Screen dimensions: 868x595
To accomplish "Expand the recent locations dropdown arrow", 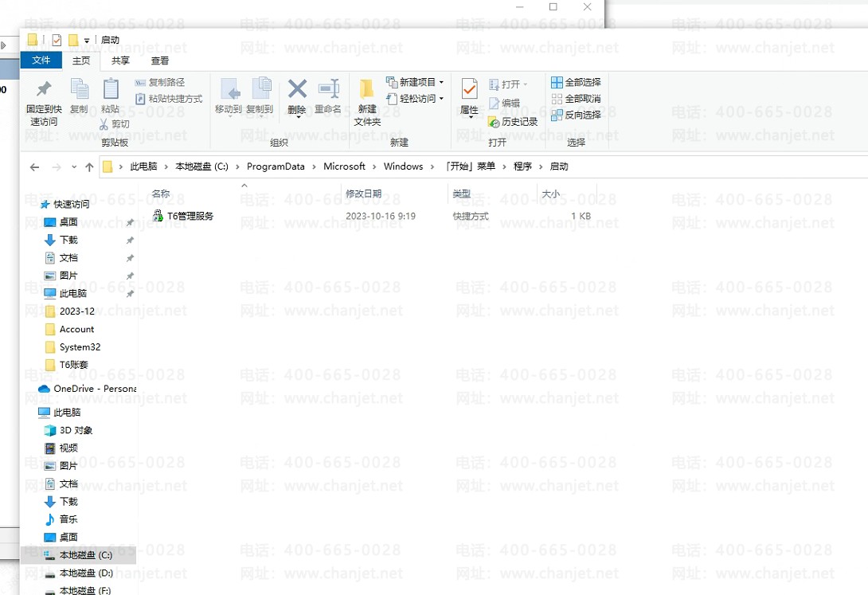I will tap(74, 167).
